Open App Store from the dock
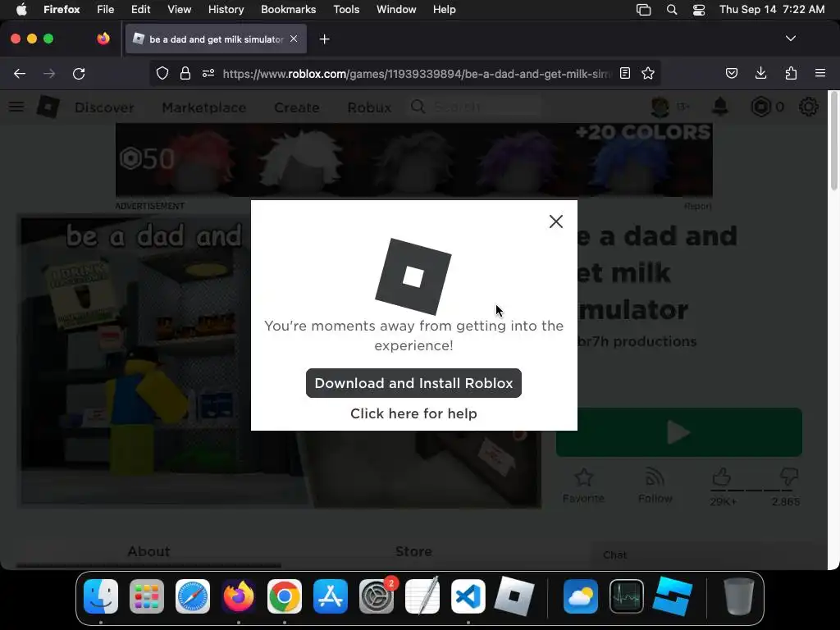Screen dimensions: 840x630 pyautogui.click(x=331, y=596)
